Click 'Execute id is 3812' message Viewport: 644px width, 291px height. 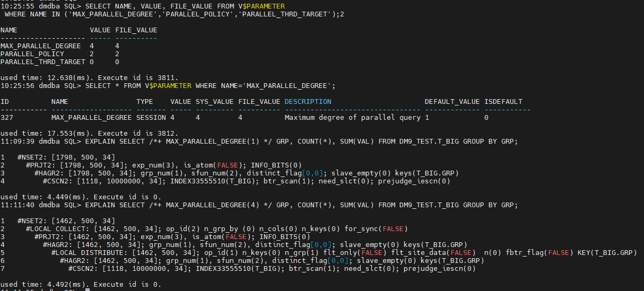[x=138, y=133]
